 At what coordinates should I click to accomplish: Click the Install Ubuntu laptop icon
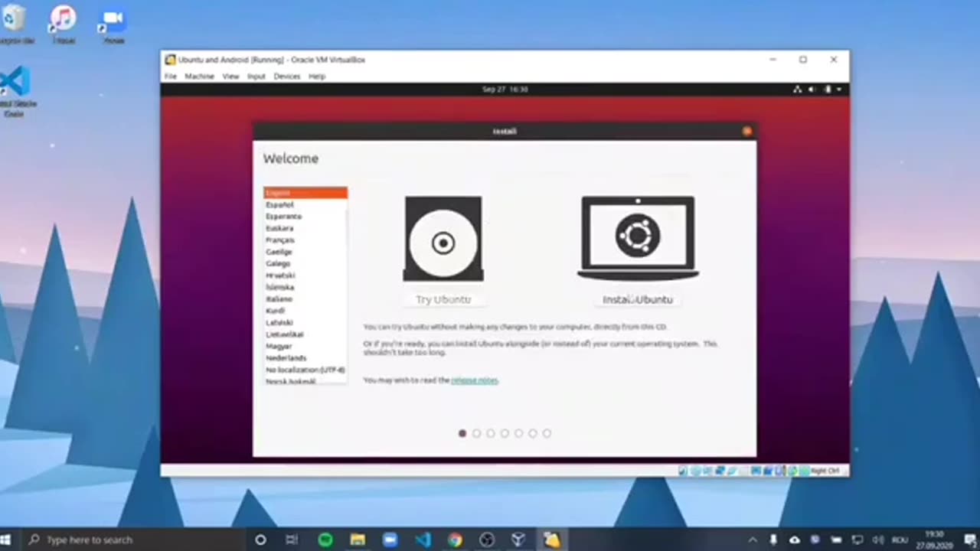click(x=638, y=238)
